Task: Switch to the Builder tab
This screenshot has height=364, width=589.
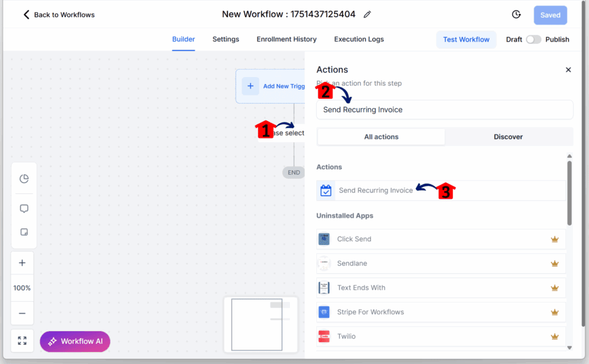Action: [x=183, y=39]
